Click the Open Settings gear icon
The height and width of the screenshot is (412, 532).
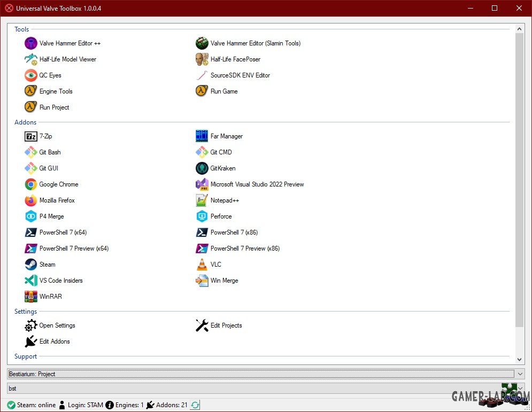[30, 325]
